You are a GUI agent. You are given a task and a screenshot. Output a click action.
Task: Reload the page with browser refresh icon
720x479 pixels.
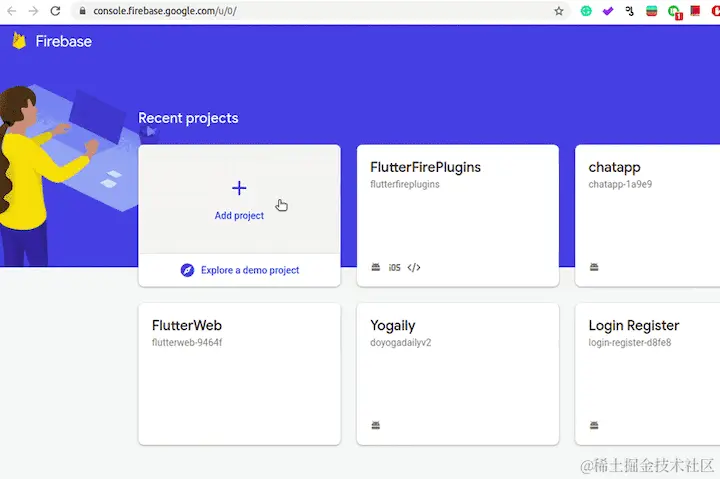coord(55,11)
